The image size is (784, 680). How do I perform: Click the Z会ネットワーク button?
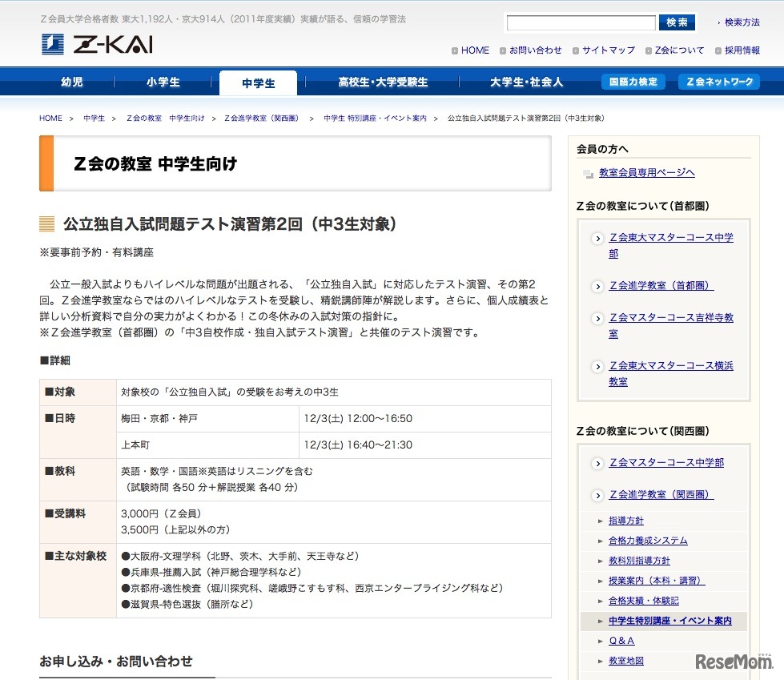718,82
